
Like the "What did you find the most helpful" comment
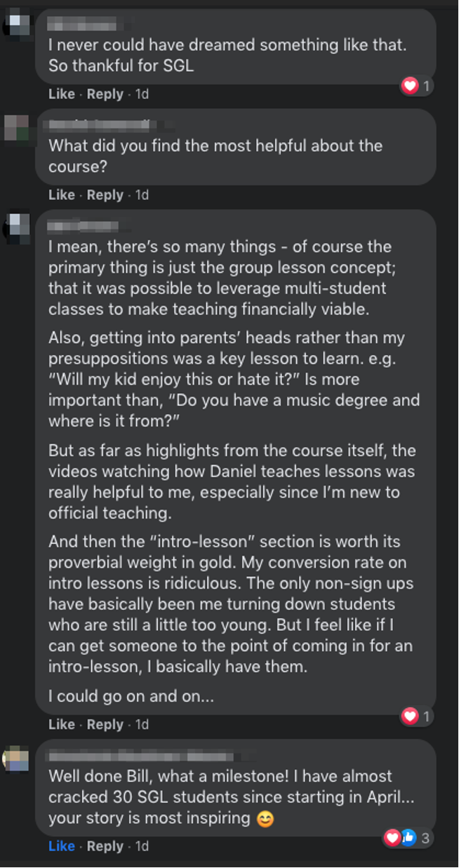(62, 195)
